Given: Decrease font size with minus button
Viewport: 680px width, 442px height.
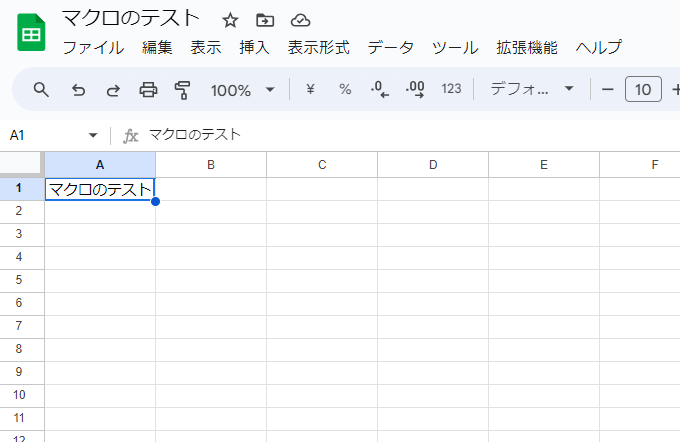Looking at the screenshot, I should [608, 90].
